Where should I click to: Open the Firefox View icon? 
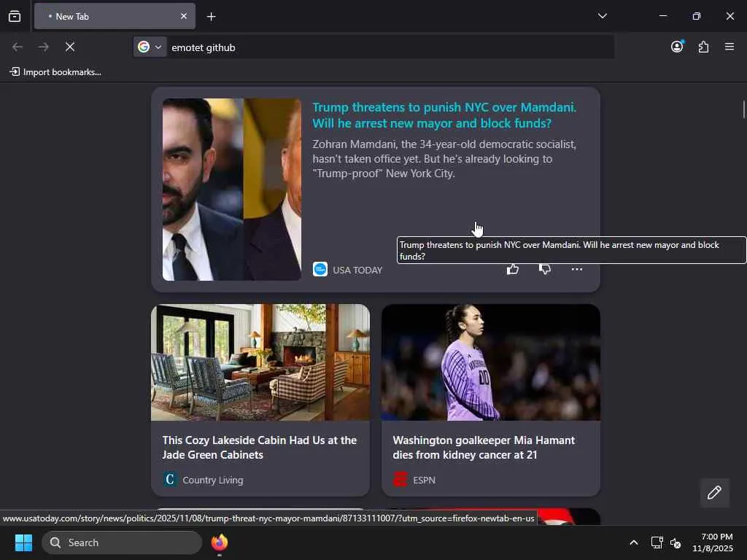(x=15, y=16)
